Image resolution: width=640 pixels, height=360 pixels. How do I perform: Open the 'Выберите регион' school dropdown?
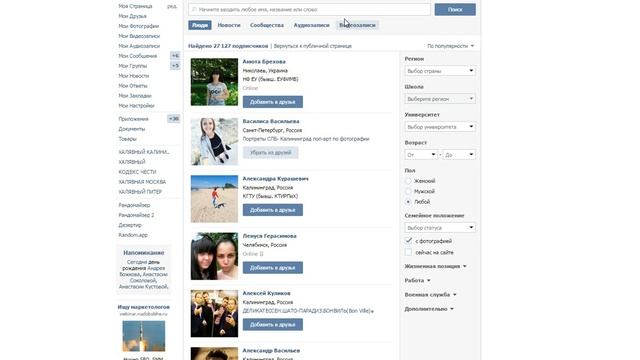click(440, 99)
